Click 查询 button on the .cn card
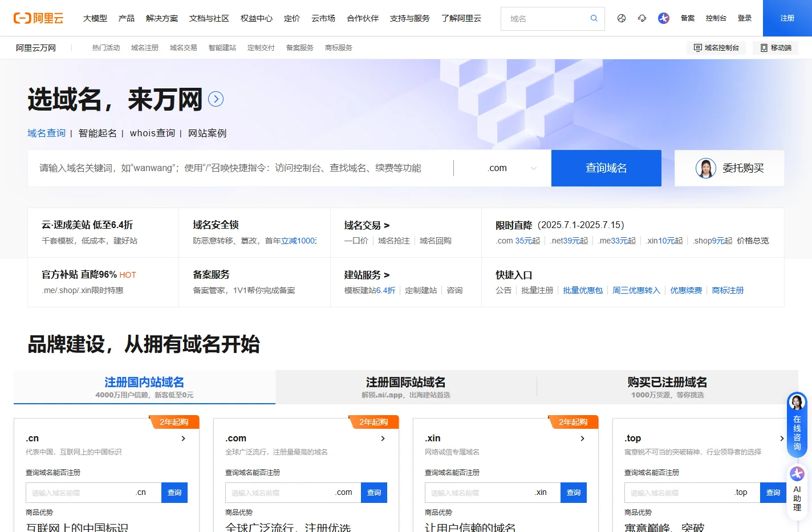The image size is (812, 532). click(x=174, y=493)
